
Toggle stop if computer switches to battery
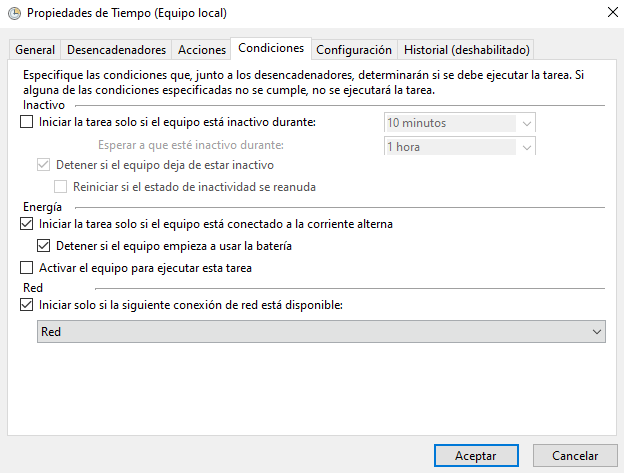[43, 246]
